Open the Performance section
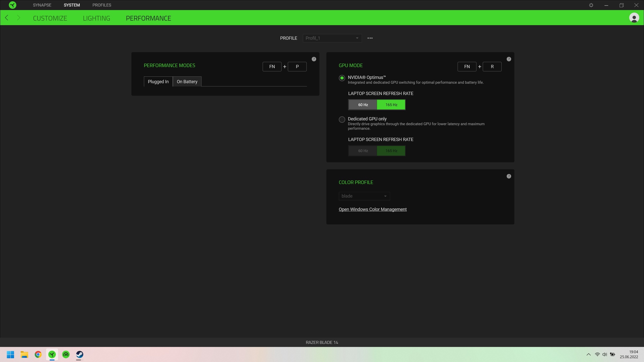 (148, 18)
